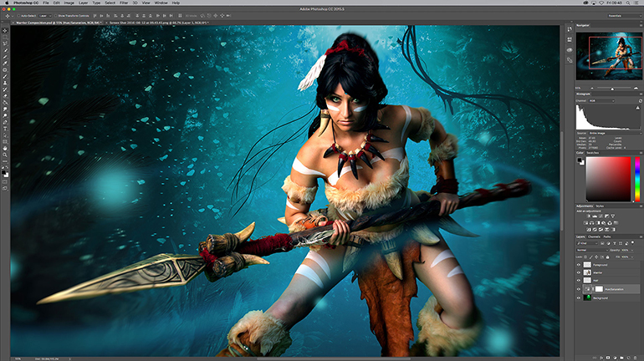Screen dimensions: 644x361
Task: Enable Show Transform Controls checkbox
Action: (56, 16)
